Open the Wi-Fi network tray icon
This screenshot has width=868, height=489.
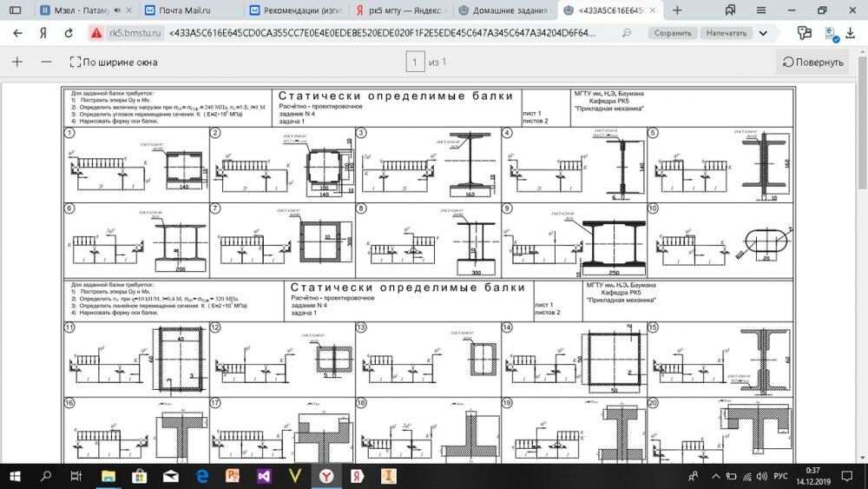click(746, 476)
